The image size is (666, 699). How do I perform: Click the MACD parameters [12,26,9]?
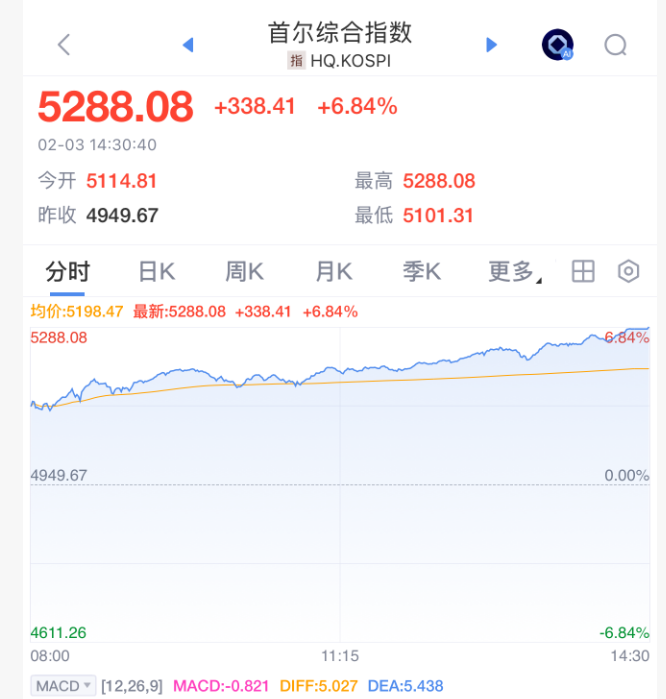coord(133,685)
